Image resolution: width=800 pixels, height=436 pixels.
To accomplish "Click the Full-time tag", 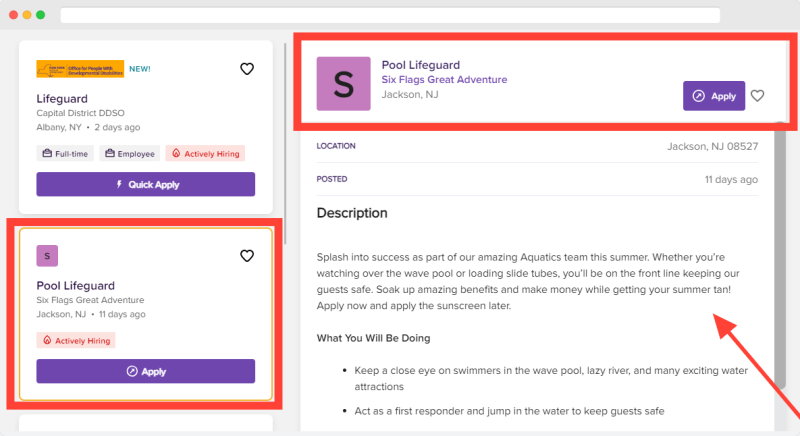I will pyautogui.click(x=65, y=153).
